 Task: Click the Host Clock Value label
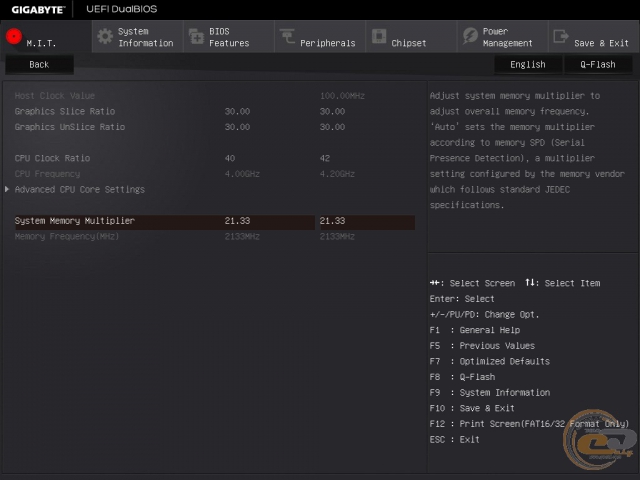[55, 96]
